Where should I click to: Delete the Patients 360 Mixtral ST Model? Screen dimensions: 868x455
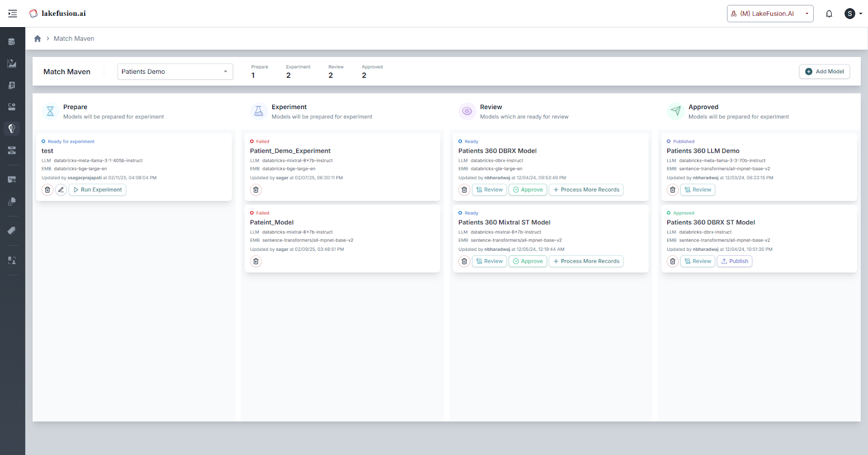(464, 262)
